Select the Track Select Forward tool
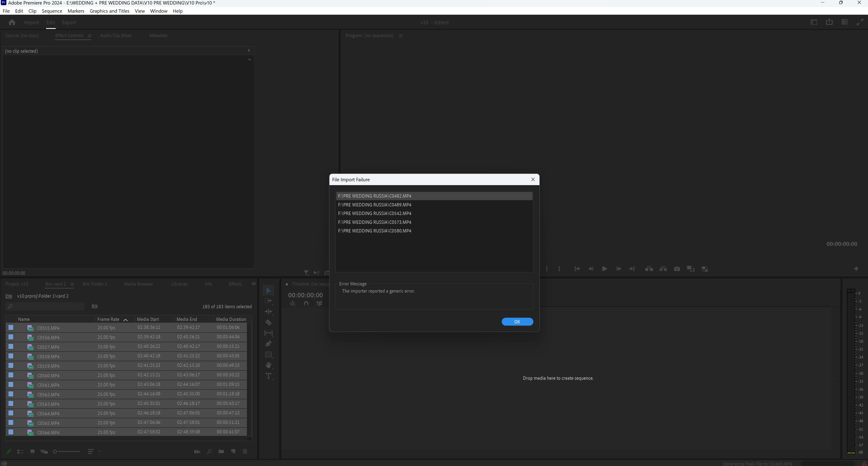This screenshot has width=868, height=466. (268, 301)
